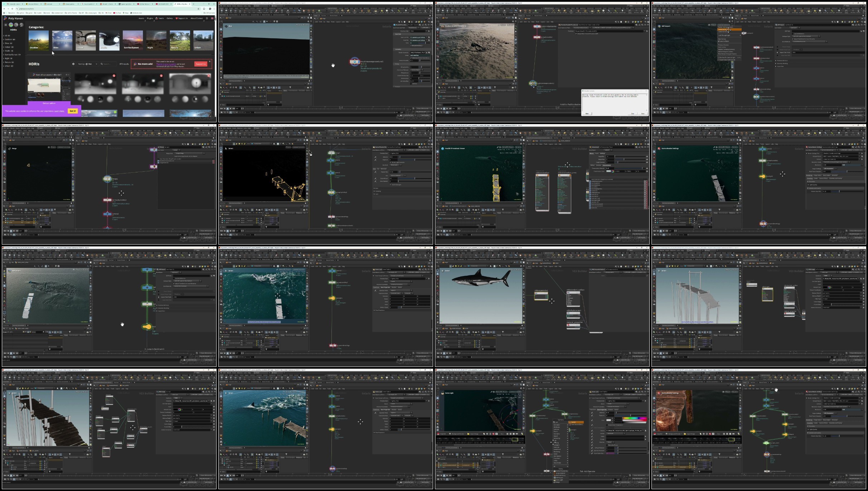Open the Sort by Hot dropdown
The width and height of the screenshot is (868, 491).
[87, 64]
